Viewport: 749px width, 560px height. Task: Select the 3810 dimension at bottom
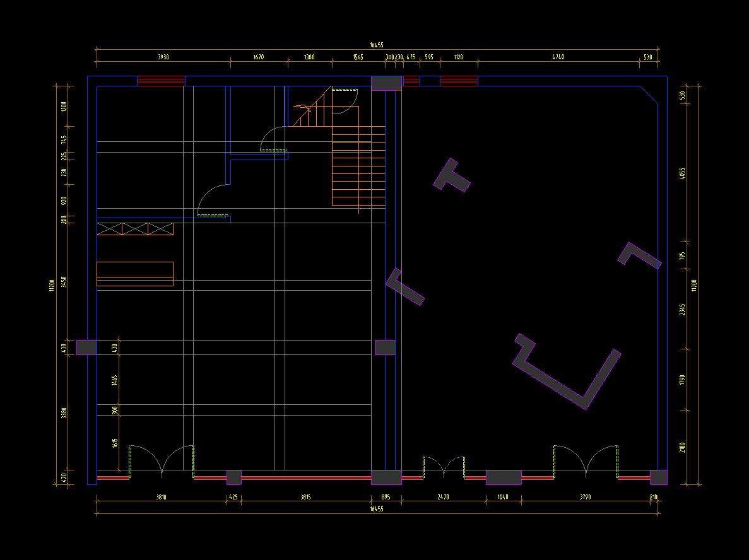click(162, 498)
